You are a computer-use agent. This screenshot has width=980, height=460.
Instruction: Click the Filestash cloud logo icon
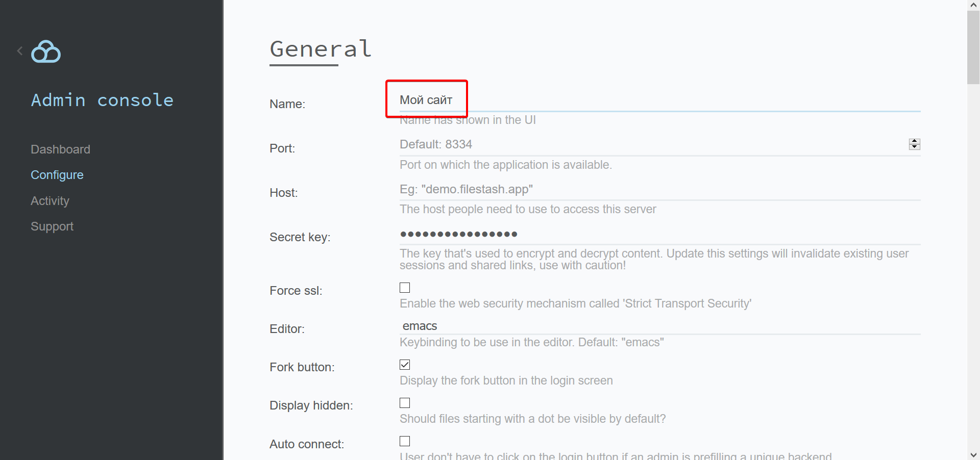46,52
